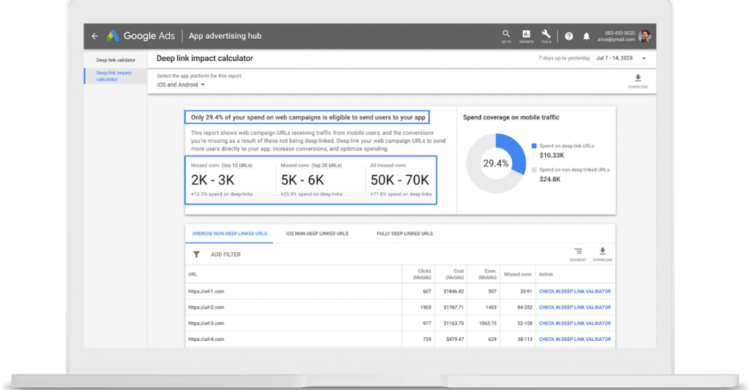Click the 50K - 70K all missed conv. value

(400, 180)
